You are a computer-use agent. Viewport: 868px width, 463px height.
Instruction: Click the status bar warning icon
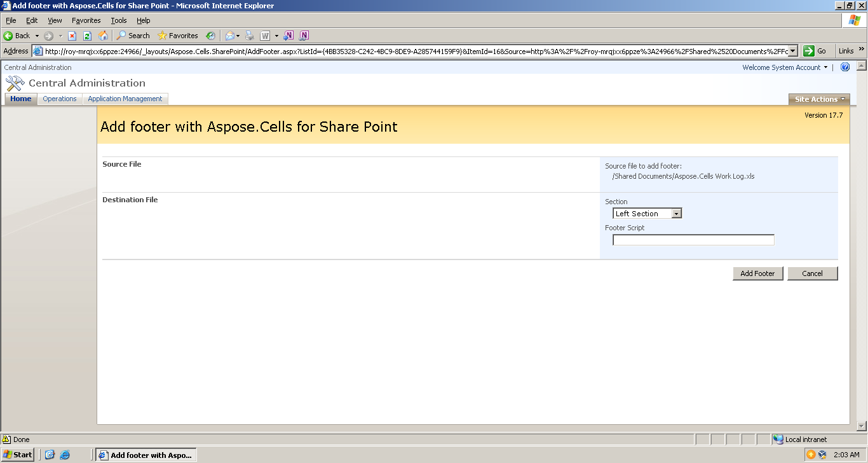coord(6,439)
